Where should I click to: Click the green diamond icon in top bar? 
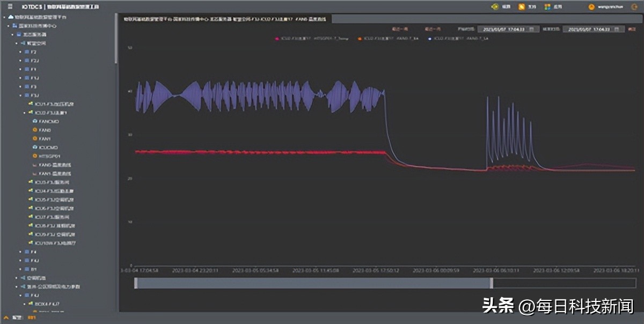[x=495, y=7]
